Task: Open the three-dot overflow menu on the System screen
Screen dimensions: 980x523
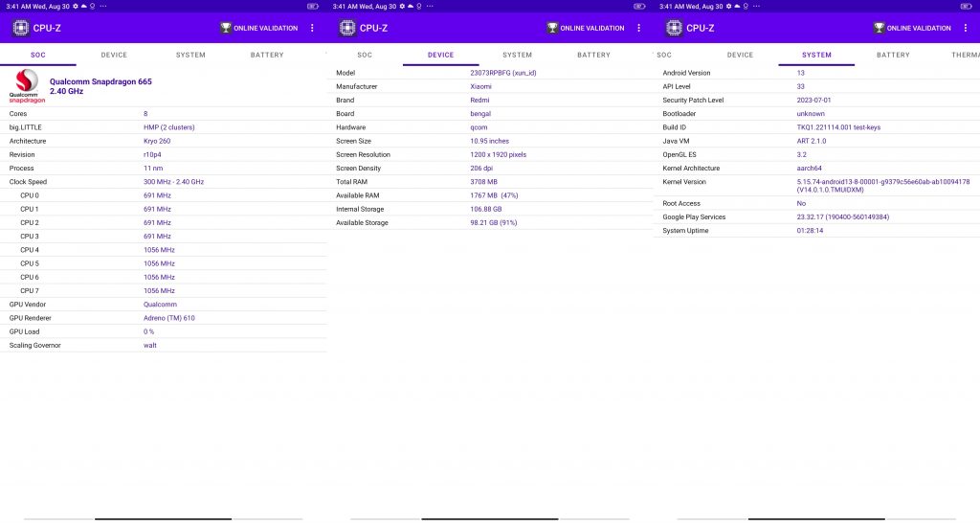Action: point(965,28)
